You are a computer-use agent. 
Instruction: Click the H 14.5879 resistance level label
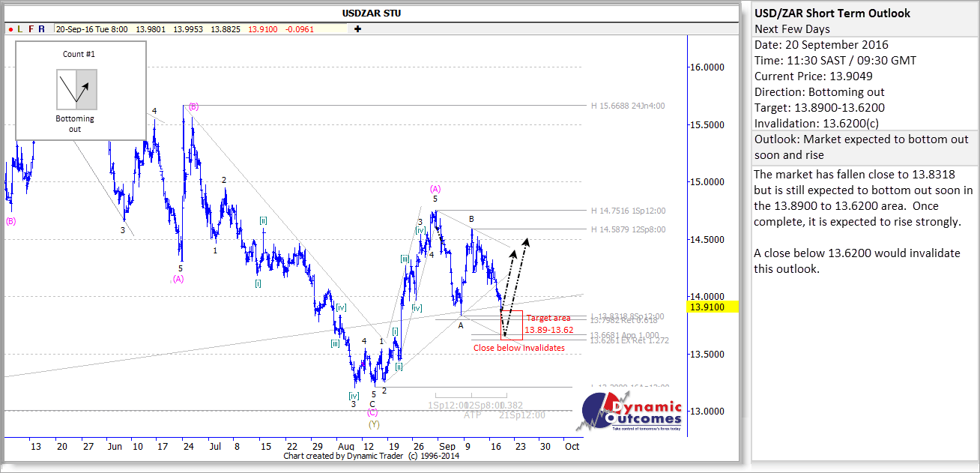pos(628,229)
